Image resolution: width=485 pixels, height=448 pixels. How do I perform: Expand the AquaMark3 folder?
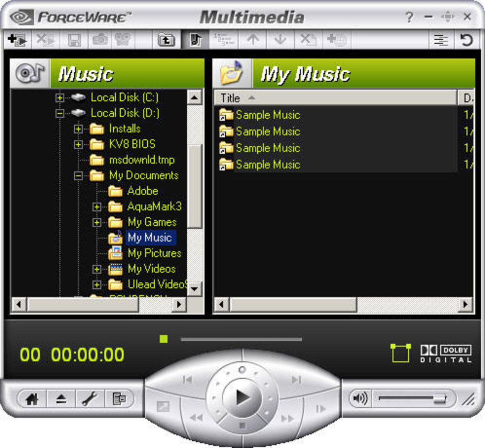click(97, 207)
